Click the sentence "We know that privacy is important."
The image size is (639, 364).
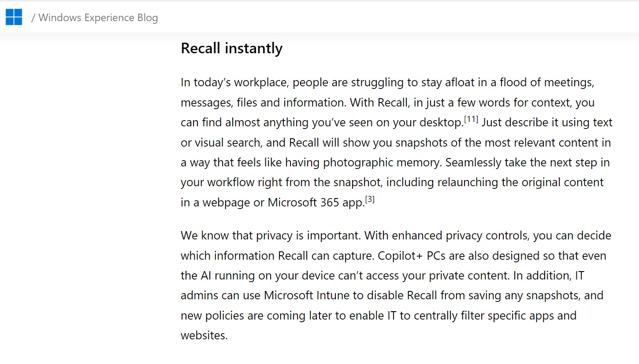click(x=271, y=235)
